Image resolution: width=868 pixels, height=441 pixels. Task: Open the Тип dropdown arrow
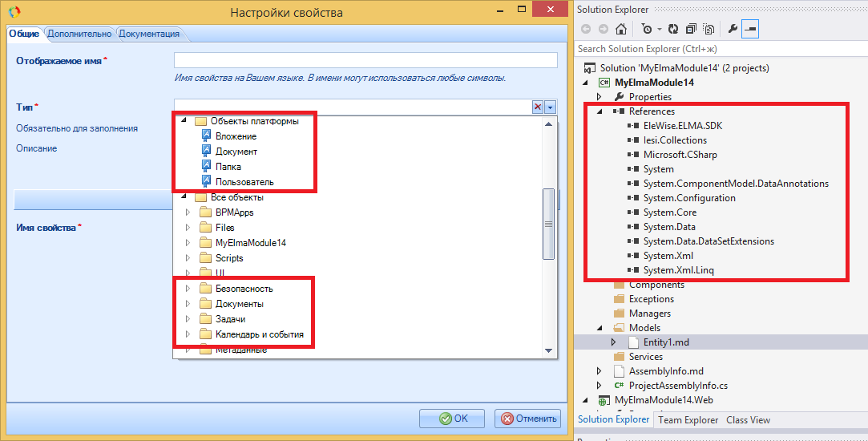tap(551, 107)
